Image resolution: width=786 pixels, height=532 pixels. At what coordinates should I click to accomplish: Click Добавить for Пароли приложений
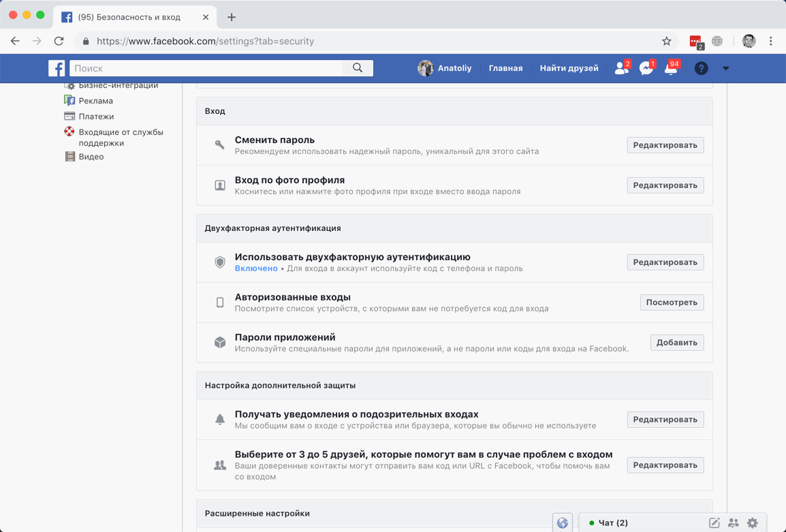tap(676, 343)
